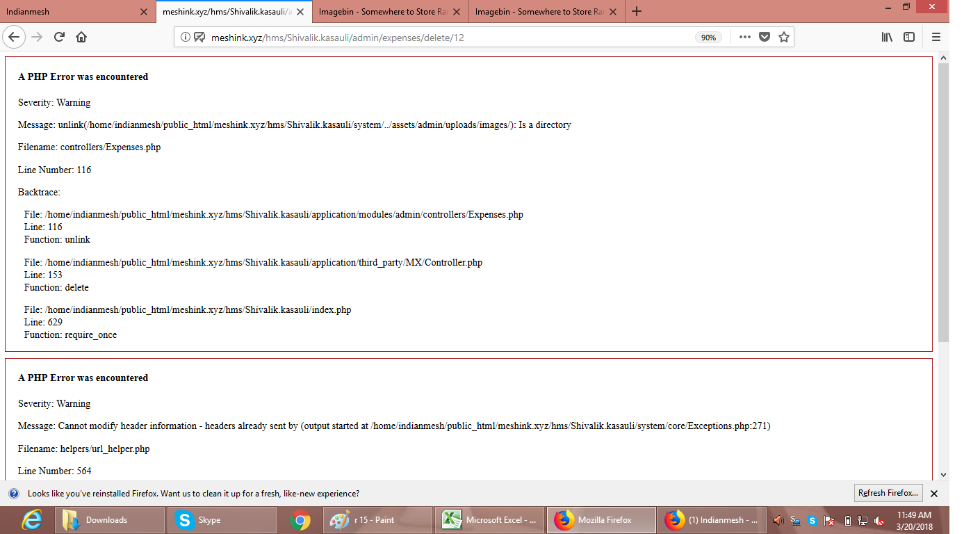
Task: Click the orange speaker tray icon
Action: point(778,520)
